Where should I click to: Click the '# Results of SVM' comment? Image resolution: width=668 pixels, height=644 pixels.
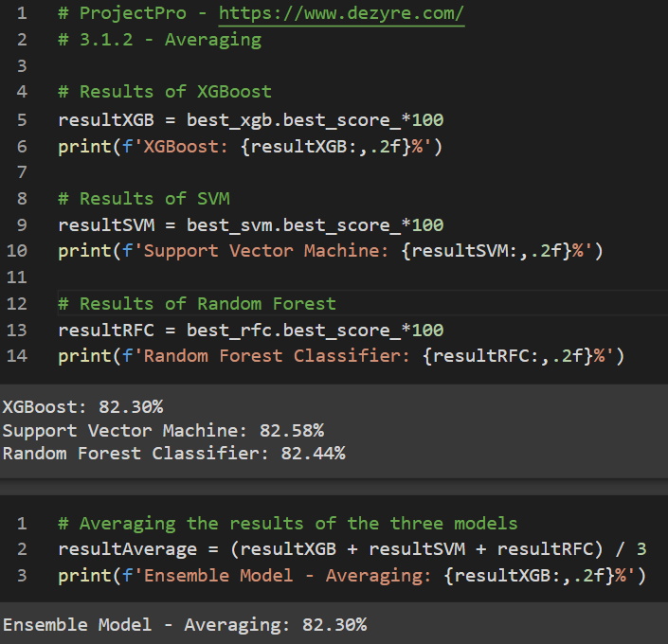click(144, 199)
